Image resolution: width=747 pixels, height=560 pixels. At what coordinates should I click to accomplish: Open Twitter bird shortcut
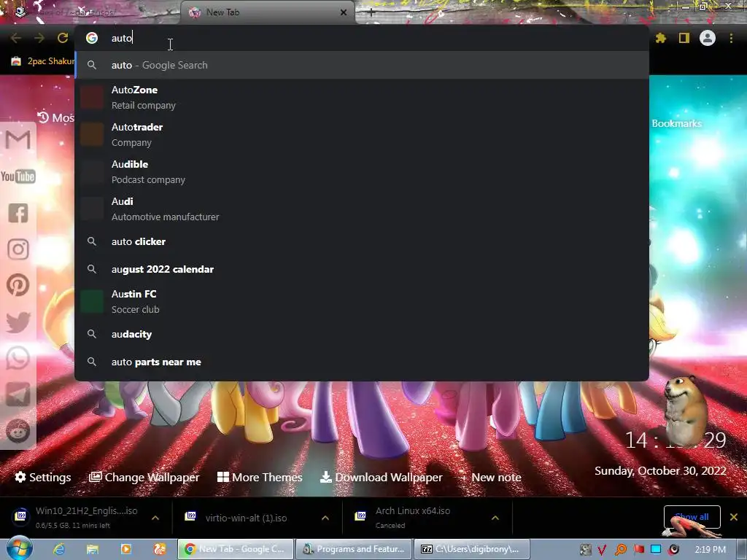click(x=18, y=322)
